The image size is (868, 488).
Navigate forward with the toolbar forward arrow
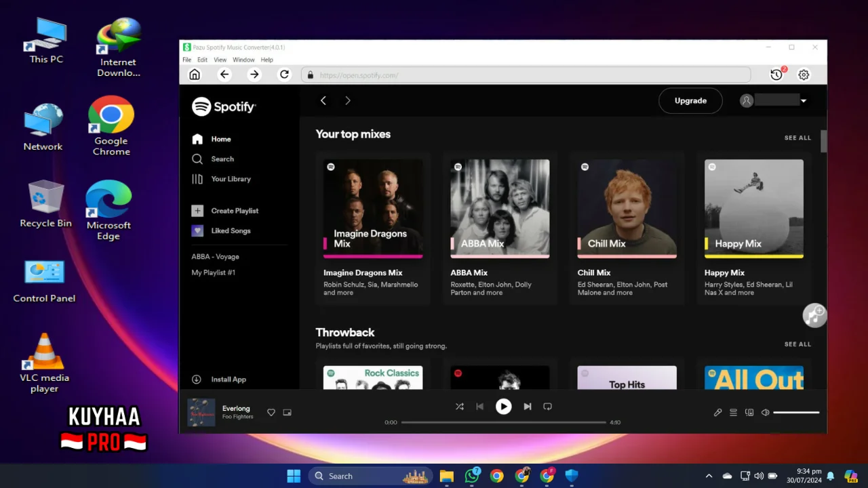pos(254,75)
